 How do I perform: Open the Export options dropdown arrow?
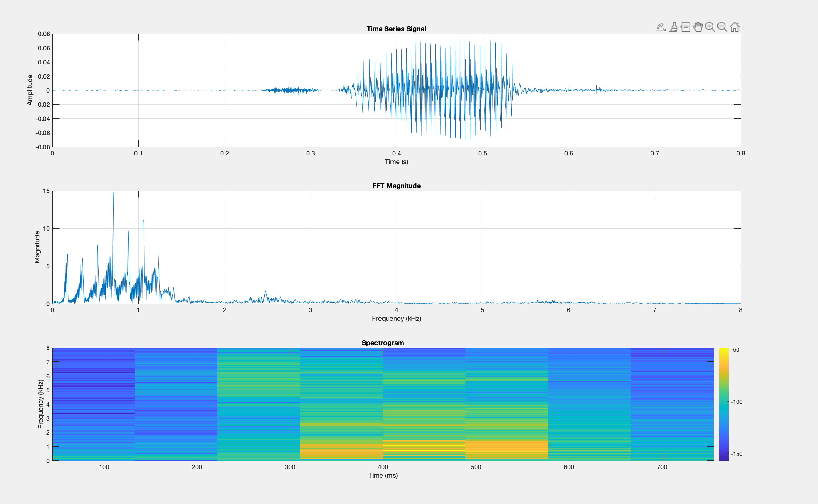tap(665, 31)
